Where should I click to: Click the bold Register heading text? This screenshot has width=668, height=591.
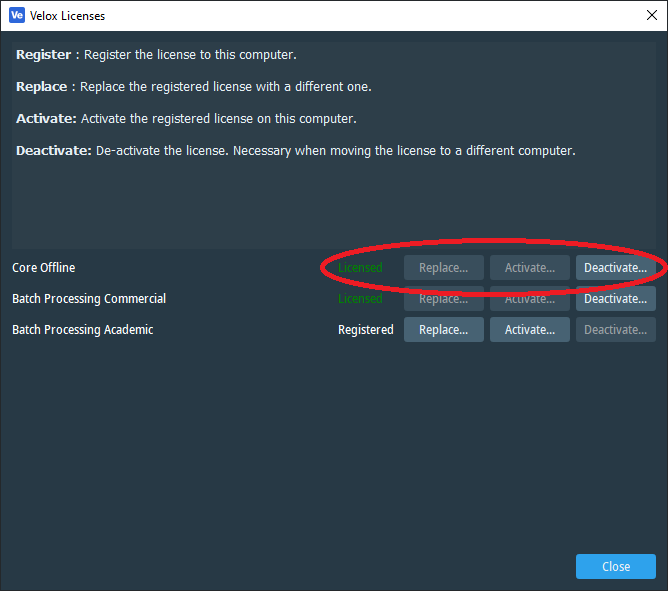[x=43, y=55]
